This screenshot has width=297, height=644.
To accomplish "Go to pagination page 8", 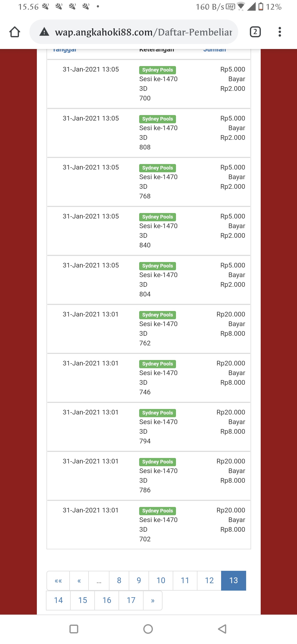I will pyautogui.click(x=119, y=580).
